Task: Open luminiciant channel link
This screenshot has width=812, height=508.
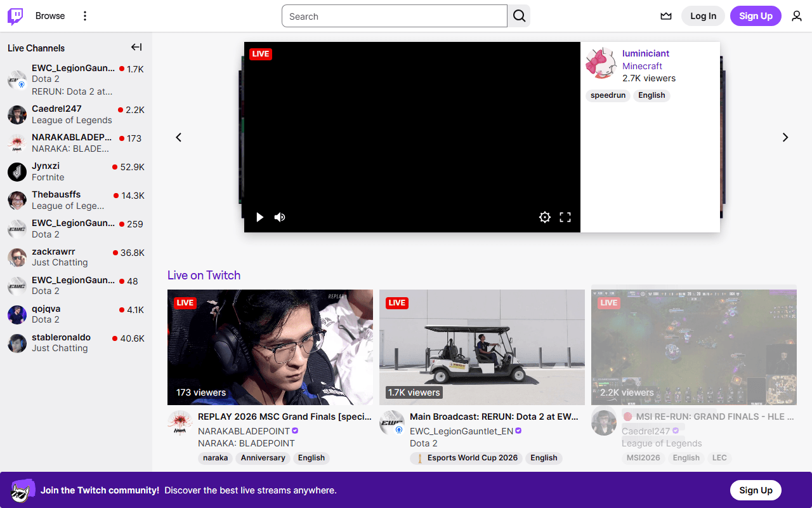Action: 646,53
